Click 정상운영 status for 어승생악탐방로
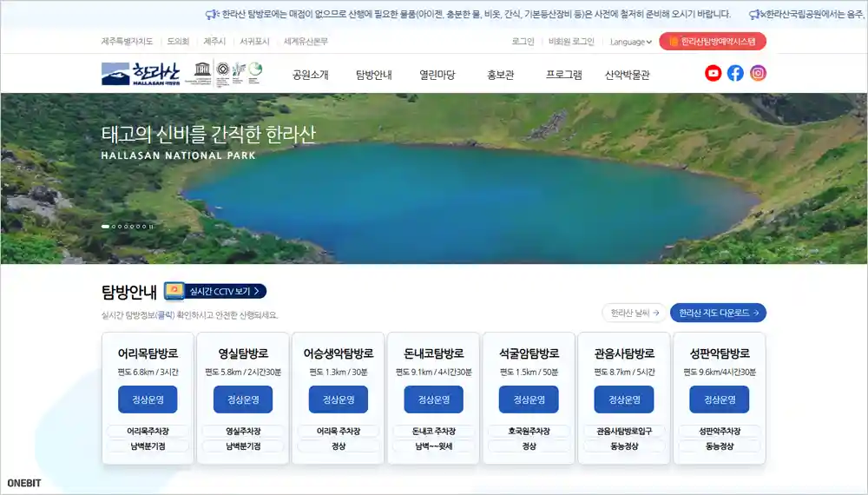Screen dimensions: 868x495 point(339,399)
